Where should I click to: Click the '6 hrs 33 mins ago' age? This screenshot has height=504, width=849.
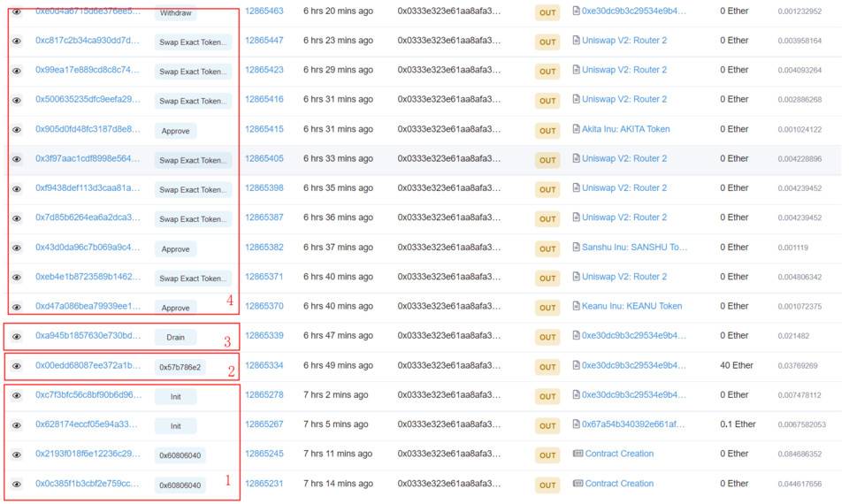(x=338, y=158)
